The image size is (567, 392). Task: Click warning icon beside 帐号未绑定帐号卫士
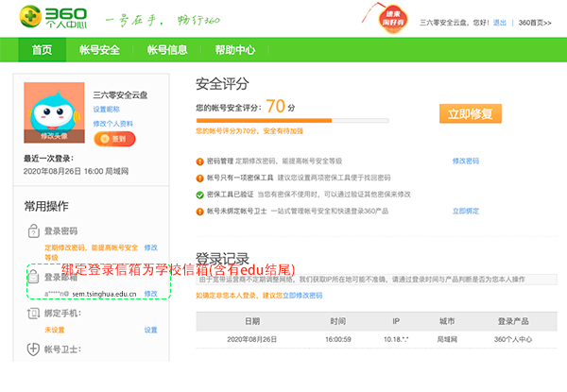(199, 212)
